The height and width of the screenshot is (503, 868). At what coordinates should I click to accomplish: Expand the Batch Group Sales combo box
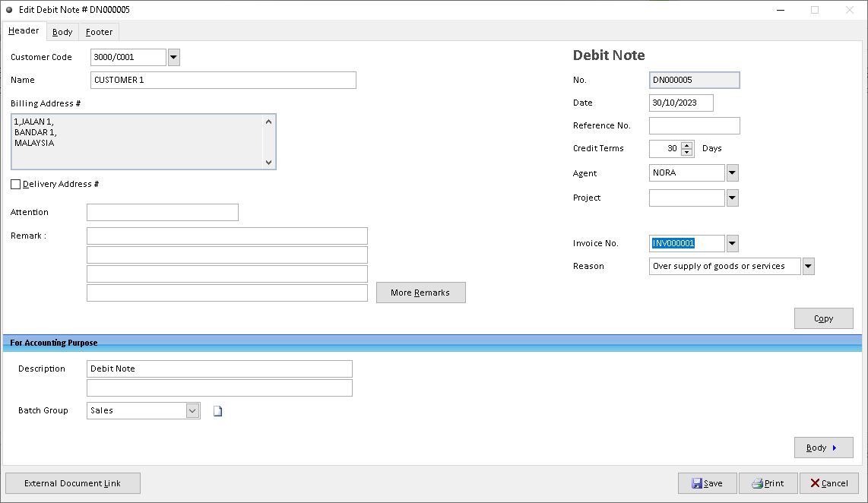click(192, 410)
